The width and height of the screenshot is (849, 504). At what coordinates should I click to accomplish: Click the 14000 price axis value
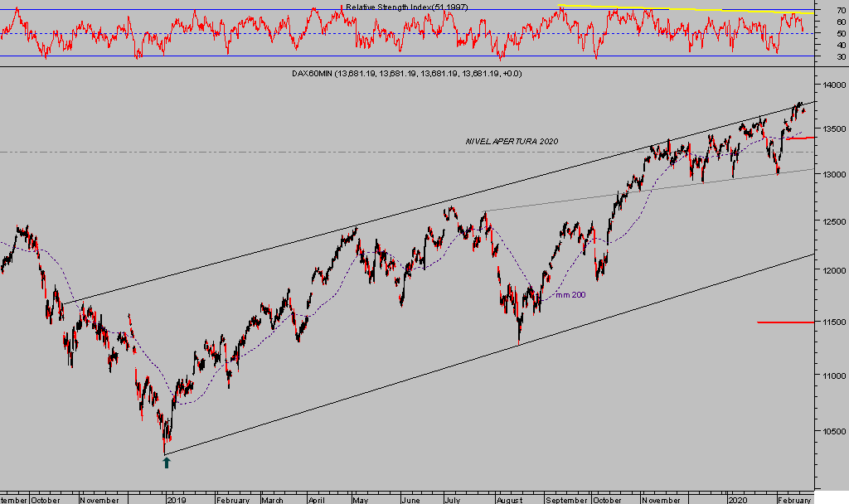[834, 85]
